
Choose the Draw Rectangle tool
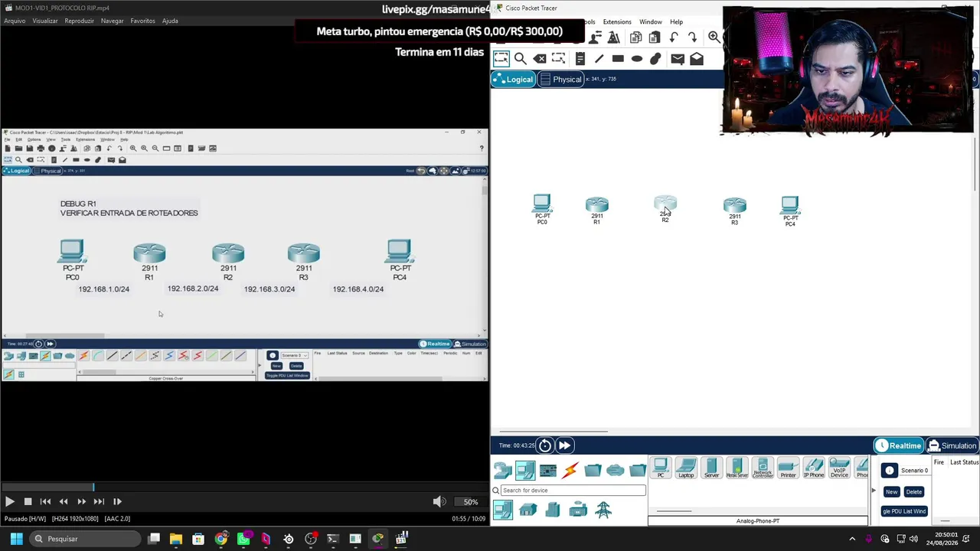(618, 59)
